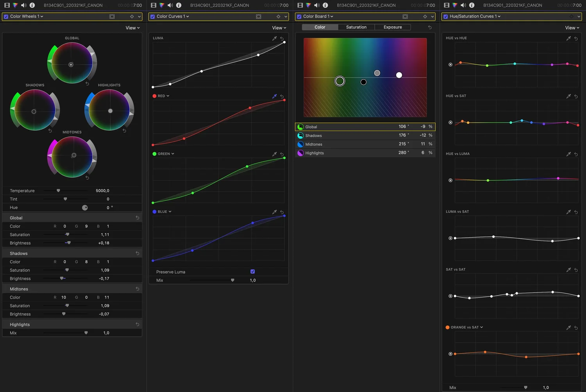586x392 pixels.
Task: Open the ORANGE vs SAT dropdown
Action: click(x=481, y=327)
